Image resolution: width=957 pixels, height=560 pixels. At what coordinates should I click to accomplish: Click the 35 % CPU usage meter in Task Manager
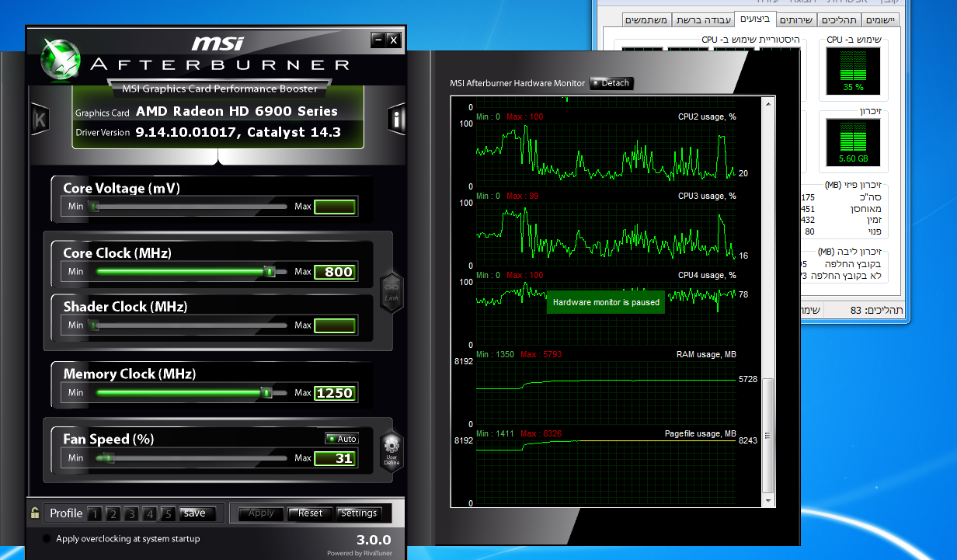[853, 71]
